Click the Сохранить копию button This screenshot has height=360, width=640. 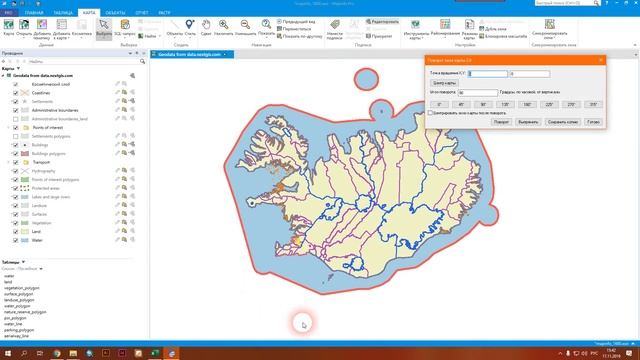[x=563, y=122]
